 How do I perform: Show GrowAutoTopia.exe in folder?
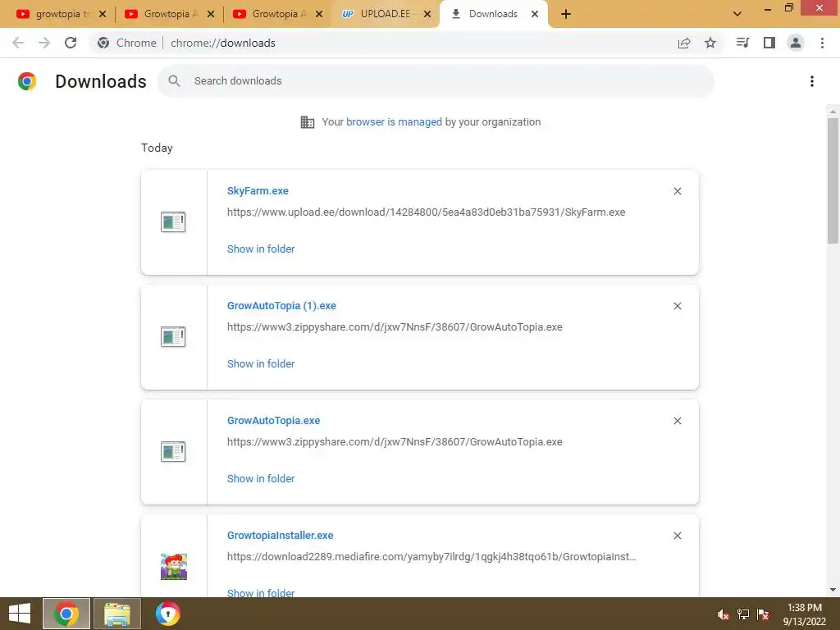(261, 478)
